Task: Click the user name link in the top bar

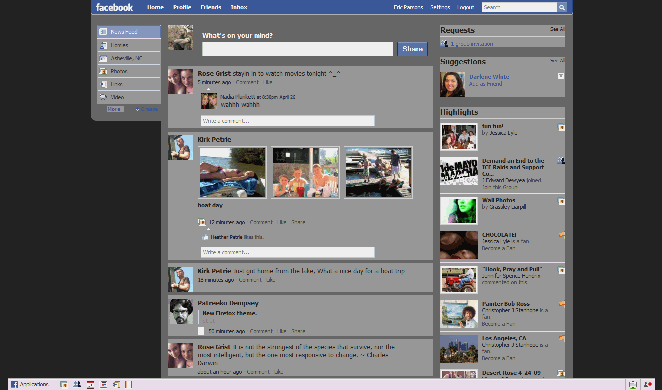Action: click(408, 7)
